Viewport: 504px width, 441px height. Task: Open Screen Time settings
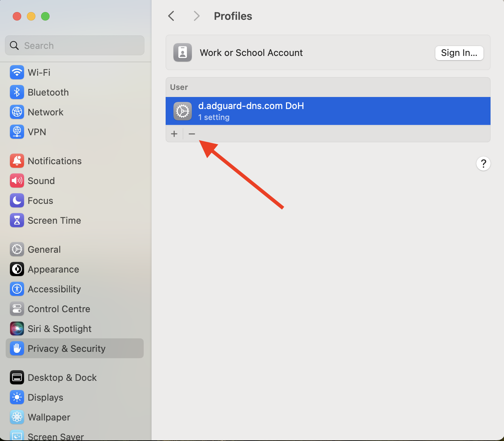[x=54, y=220]
